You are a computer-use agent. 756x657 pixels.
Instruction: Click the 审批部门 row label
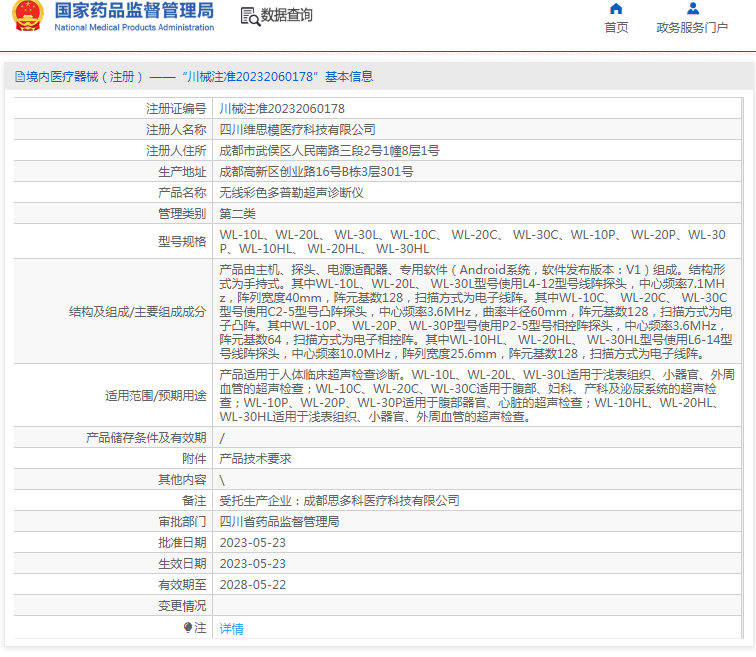[x=182, y=522]
